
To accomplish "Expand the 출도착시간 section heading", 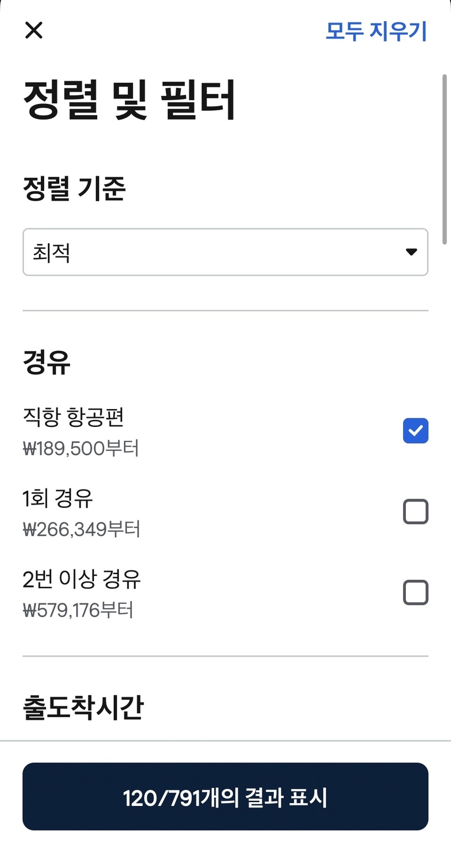I will [83, 708].
